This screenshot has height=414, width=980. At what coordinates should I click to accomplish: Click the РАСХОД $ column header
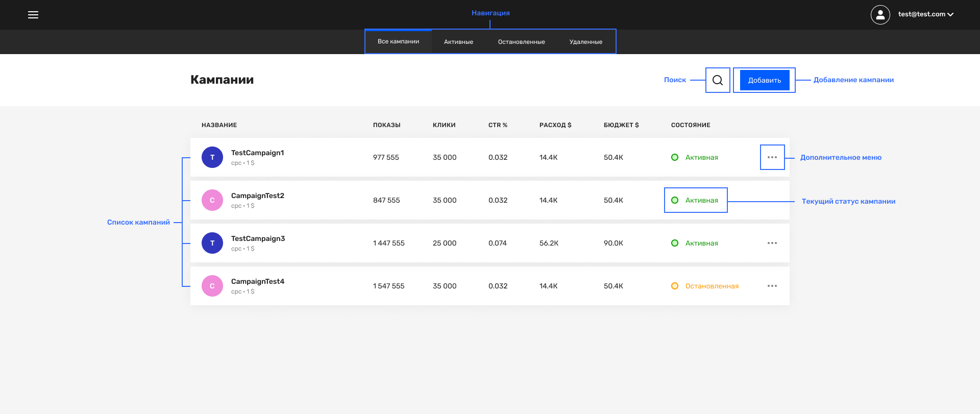[x=555, y=125]
